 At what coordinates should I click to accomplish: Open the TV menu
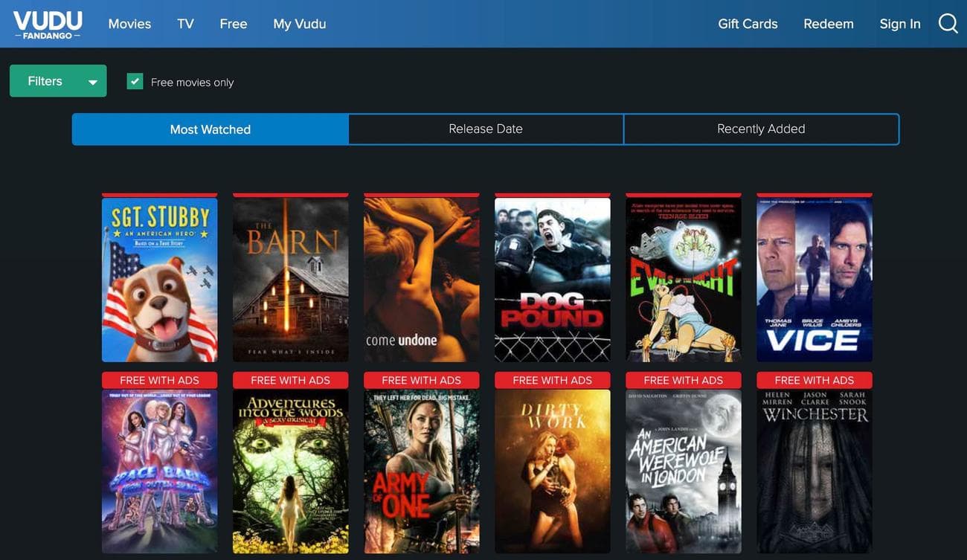(x=185, y=24)
